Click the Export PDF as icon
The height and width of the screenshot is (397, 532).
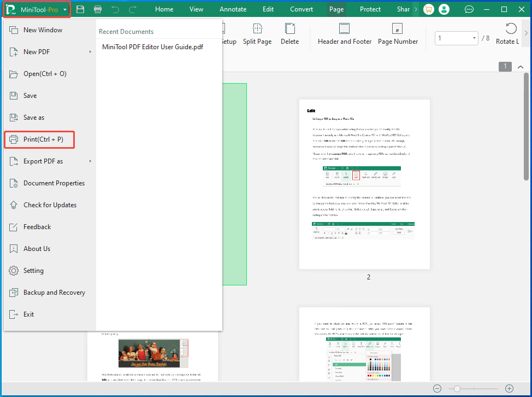[14, 161]
